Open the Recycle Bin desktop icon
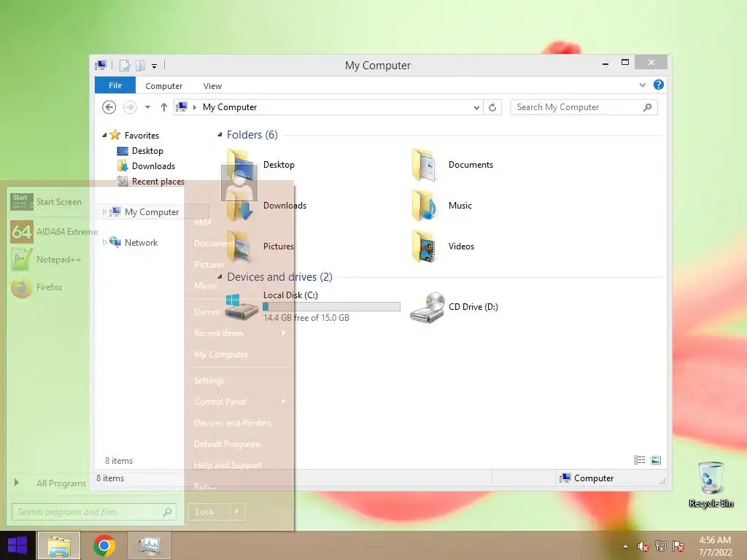 pyautogui.click(x=711, y=484)
